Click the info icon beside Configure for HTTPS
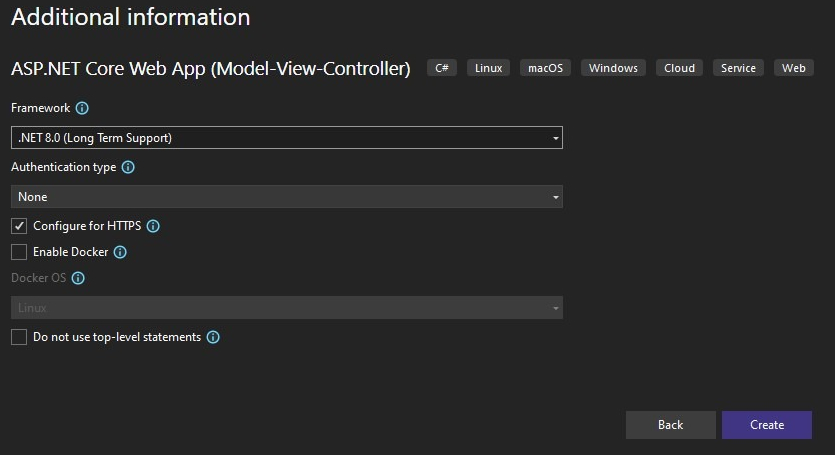 click(x=153, y=226)
